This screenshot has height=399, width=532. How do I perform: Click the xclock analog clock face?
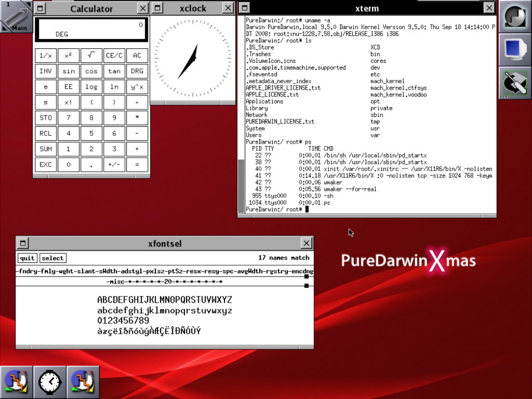[193, 58]
